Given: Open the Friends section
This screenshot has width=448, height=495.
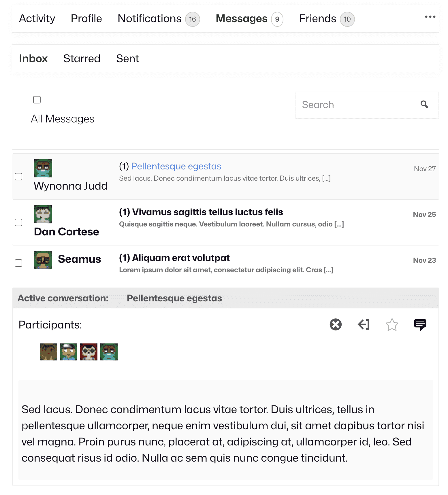Looking at the screenshot, I should pyautogui.click(x=317, y=19).
